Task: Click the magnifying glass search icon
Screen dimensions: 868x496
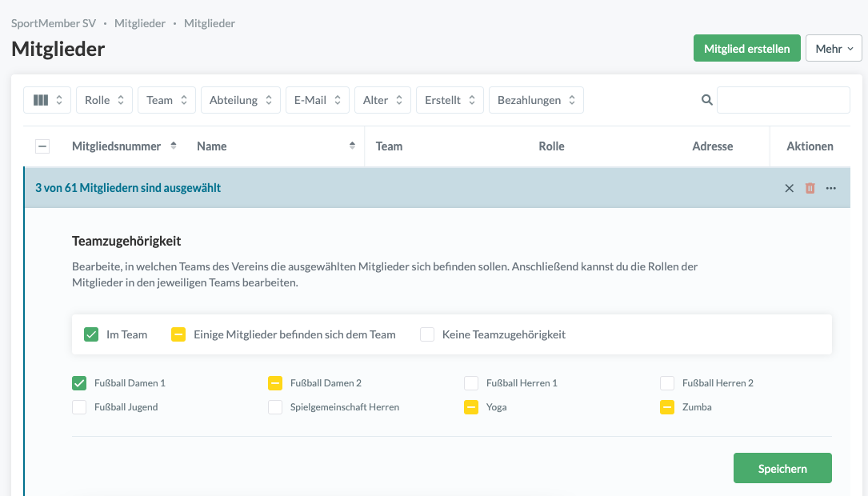Action: pos(706,100)
